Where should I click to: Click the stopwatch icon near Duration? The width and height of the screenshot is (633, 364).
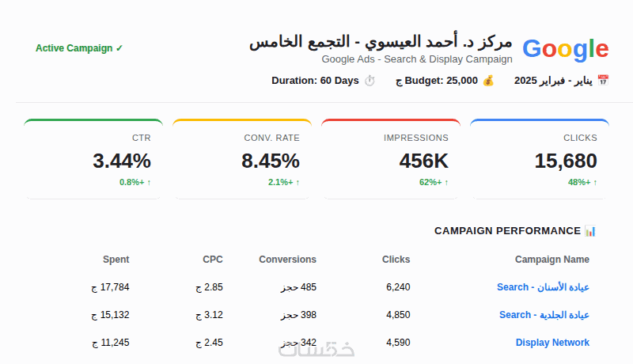click(x=370, y=81)
